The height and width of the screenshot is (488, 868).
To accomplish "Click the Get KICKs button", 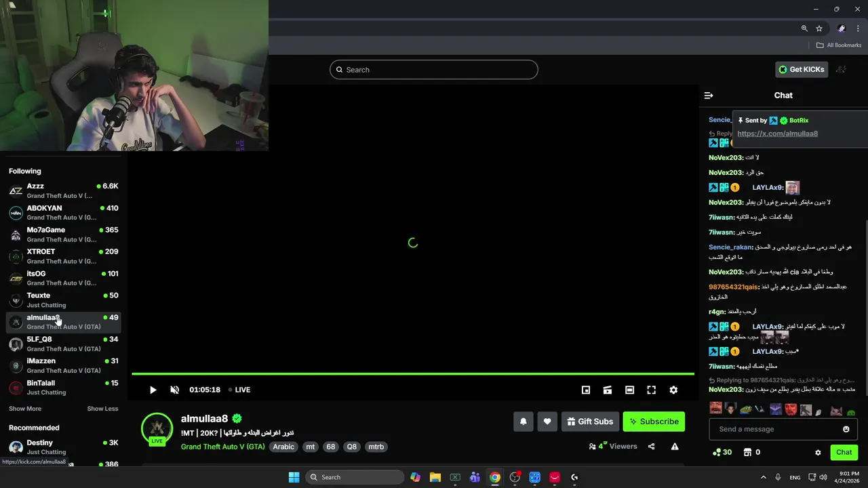I will click(x=802, y=69).
